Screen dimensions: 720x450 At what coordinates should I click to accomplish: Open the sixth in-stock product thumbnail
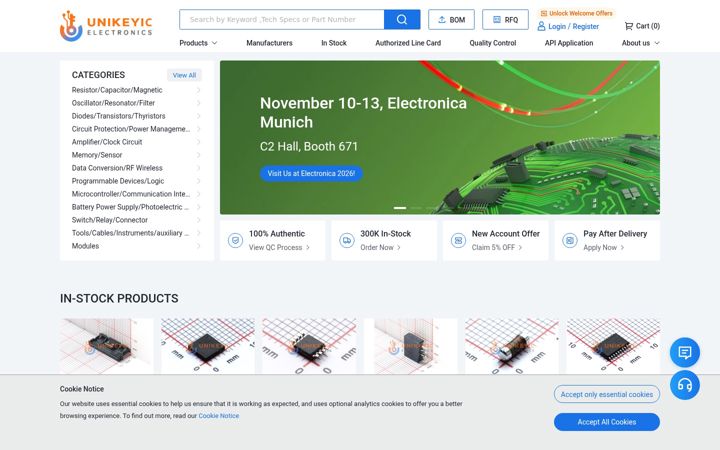613,346
